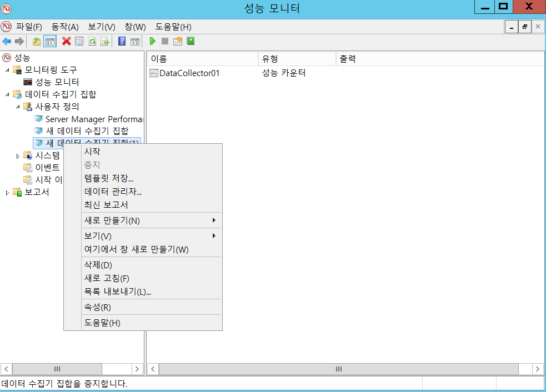This screenshot has height=392, width=546.
Task: Open the 파일(F) menu
Action: click(x=29, y=27)
